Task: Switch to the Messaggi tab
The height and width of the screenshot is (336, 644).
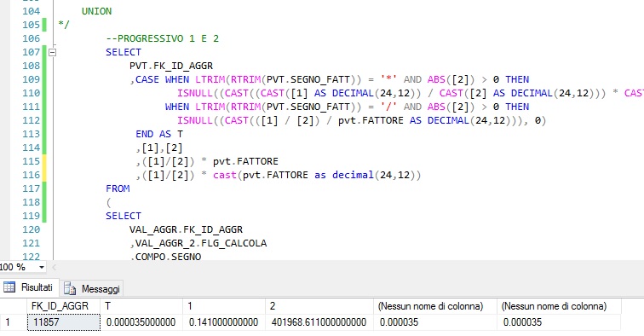Action: coord(92,289)
